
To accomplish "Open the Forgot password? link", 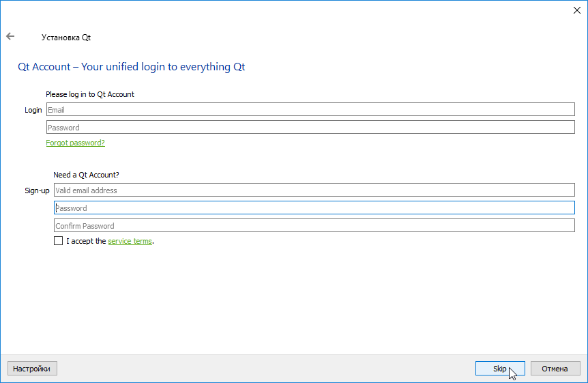I will (75, 143).
